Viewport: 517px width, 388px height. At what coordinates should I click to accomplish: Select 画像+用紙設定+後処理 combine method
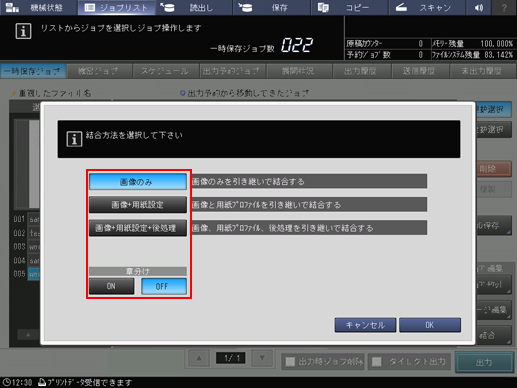coord(138,228)
